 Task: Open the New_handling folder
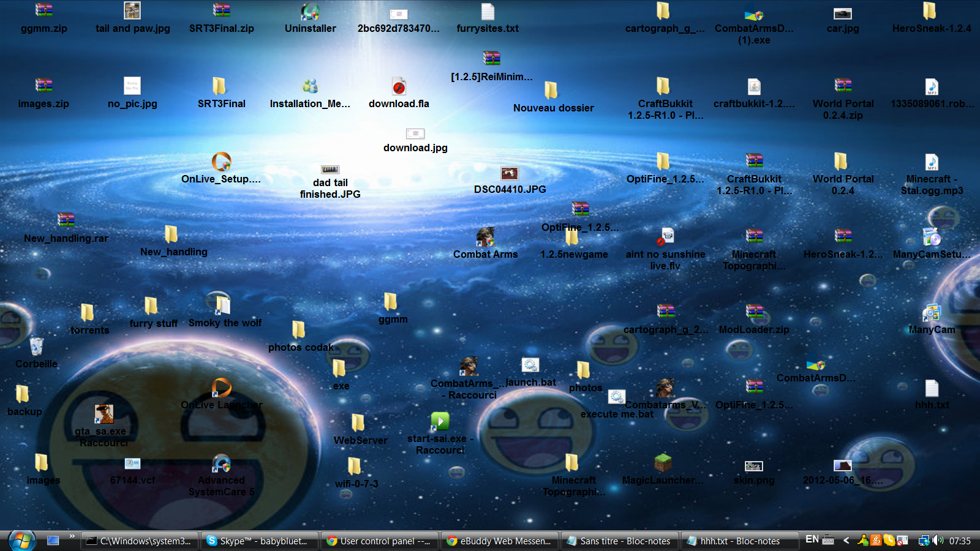coord(171,234)
